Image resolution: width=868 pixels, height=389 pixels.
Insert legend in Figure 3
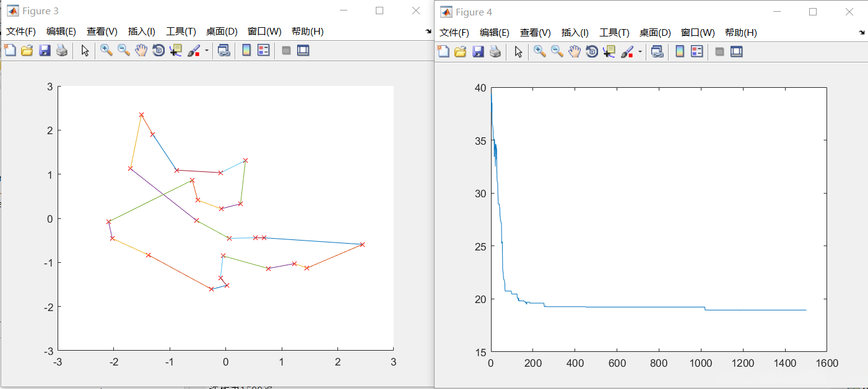[x=264, y=51]
